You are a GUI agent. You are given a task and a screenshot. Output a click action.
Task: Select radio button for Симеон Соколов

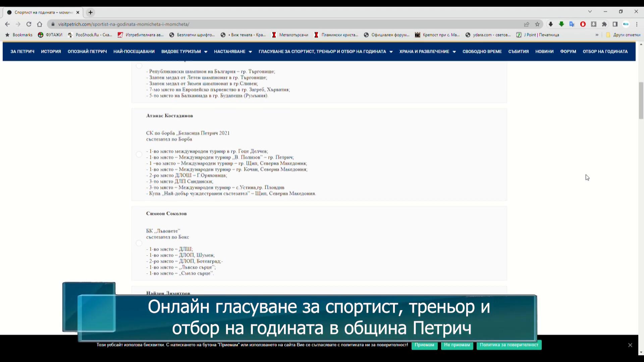click(x=139, y=243)
